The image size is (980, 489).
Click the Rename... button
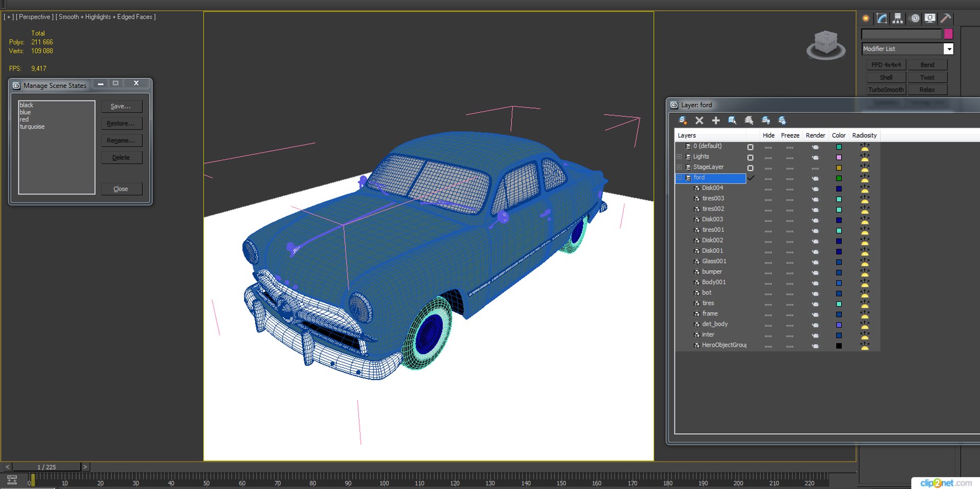pos(121,140)
